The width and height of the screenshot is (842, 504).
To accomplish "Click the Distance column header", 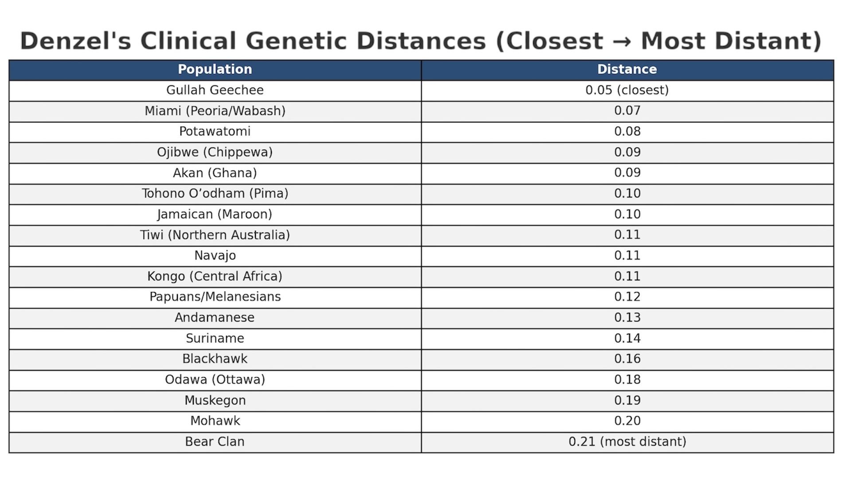I will (x=627, y=70).
